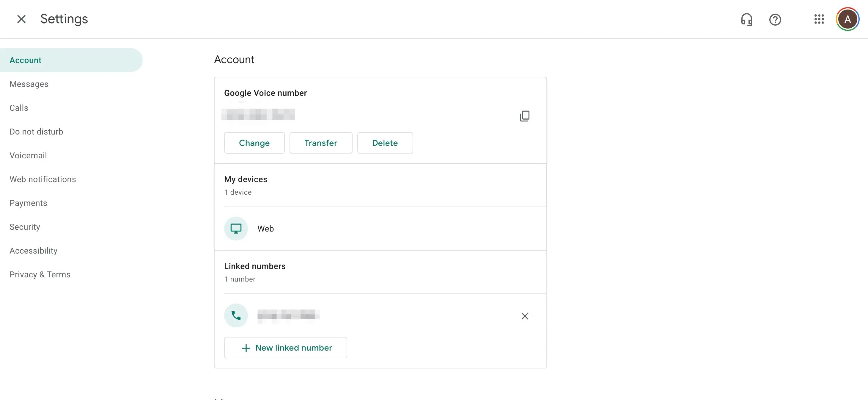Jump to Do not disturb settings
The height and width of the screenshot is (400, 868).
36,132
